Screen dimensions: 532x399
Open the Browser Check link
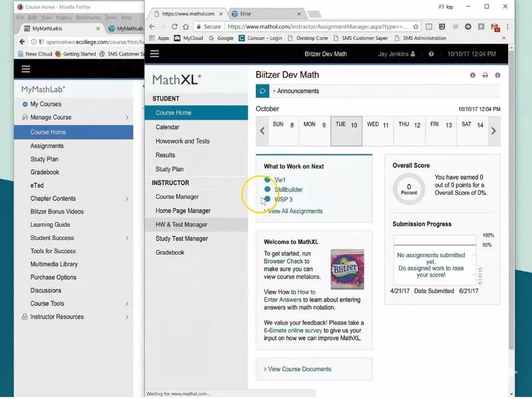click(283, 261)
